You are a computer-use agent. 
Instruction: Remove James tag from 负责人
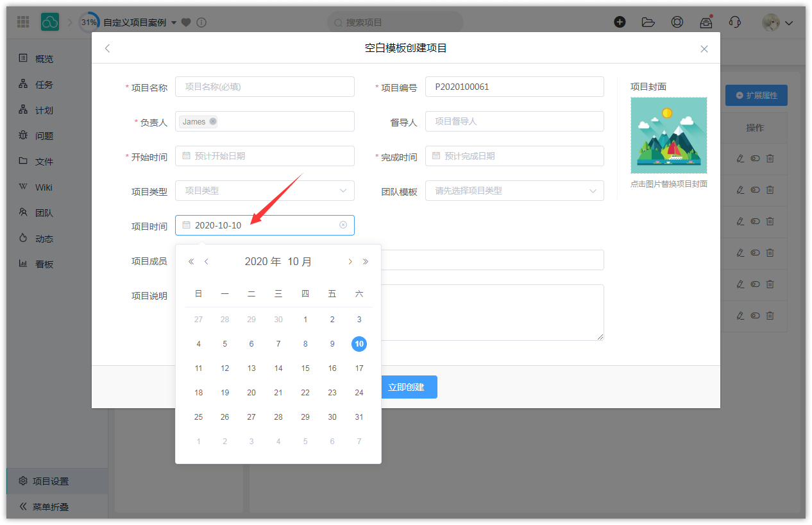pyautogui.click(x=213, y=121)
